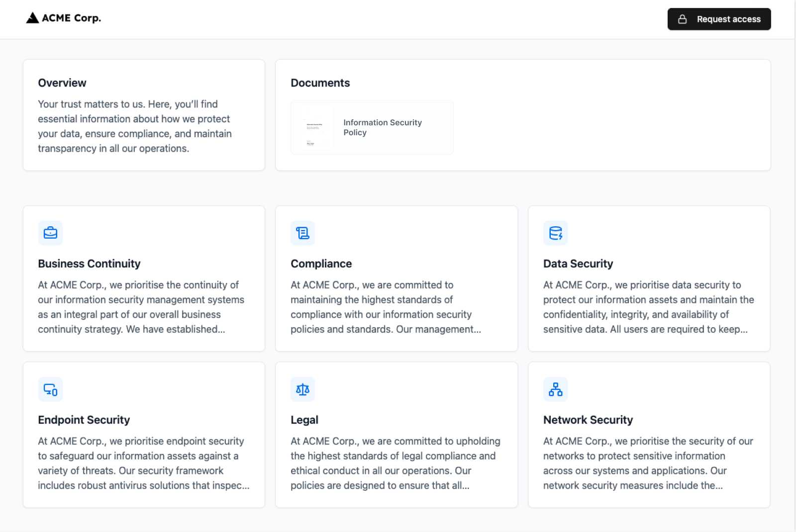Viewport: 796px width, 532px height.
Task: Open the Business Continuity heading
Action: point(89,264)
